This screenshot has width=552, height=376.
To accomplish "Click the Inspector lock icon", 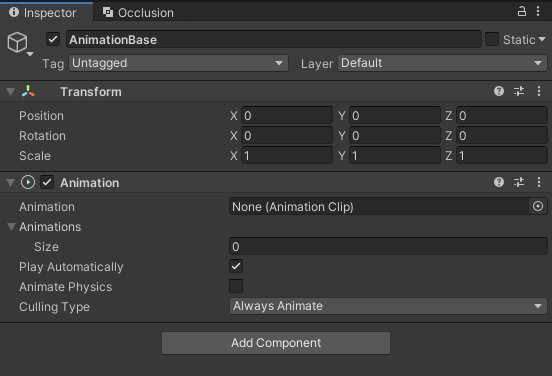I will tap(522, 11).
